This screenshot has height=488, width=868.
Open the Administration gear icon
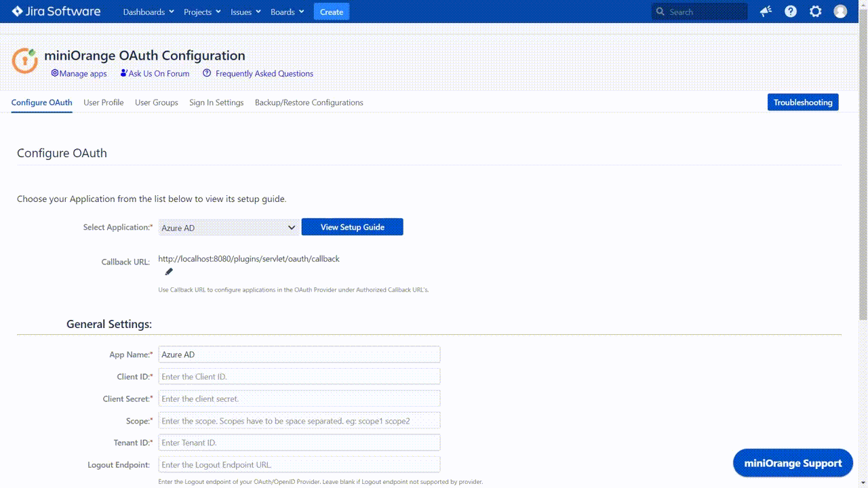click(816, 12)
